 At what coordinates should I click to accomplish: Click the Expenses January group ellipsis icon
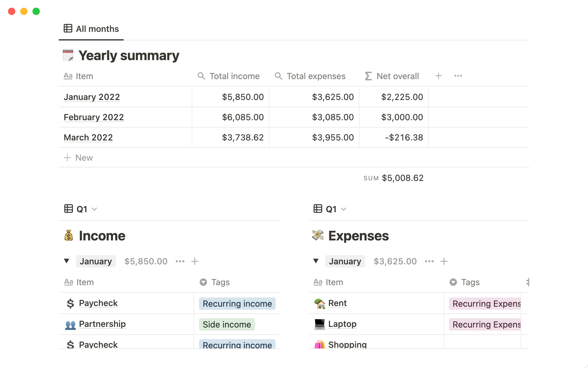429,261
